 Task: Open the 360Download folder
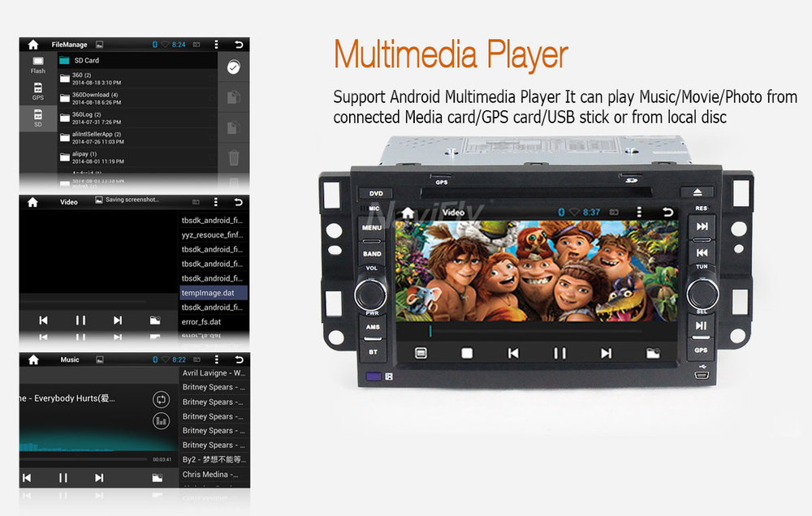click(96, 98)
